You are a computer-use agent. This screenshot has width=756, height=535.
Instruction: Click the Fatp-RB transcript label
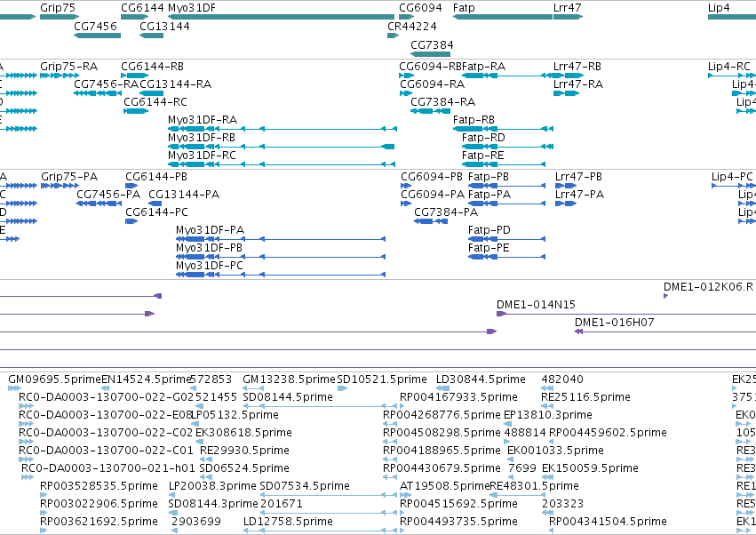pyautogui.click(x=473, y=120)
